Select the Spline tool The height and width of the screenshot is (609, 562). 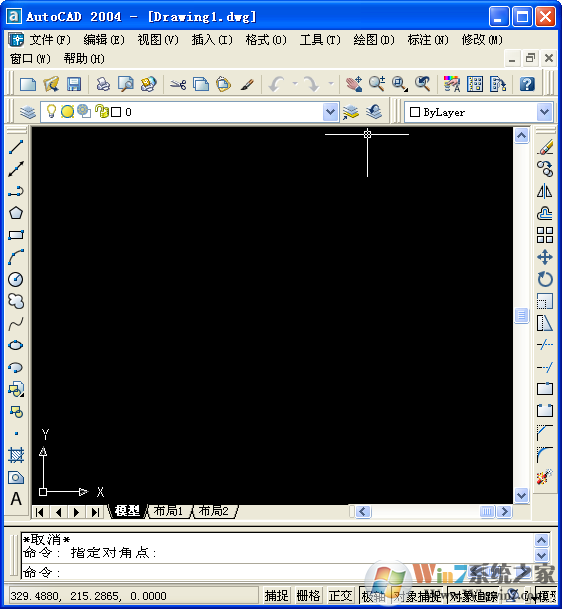[16, 324]
